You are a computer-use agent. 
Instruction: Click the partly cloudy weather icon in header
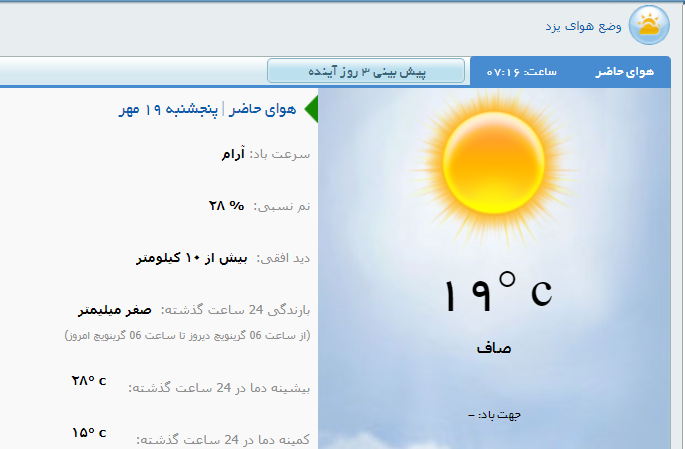click(x=649, y=25)
